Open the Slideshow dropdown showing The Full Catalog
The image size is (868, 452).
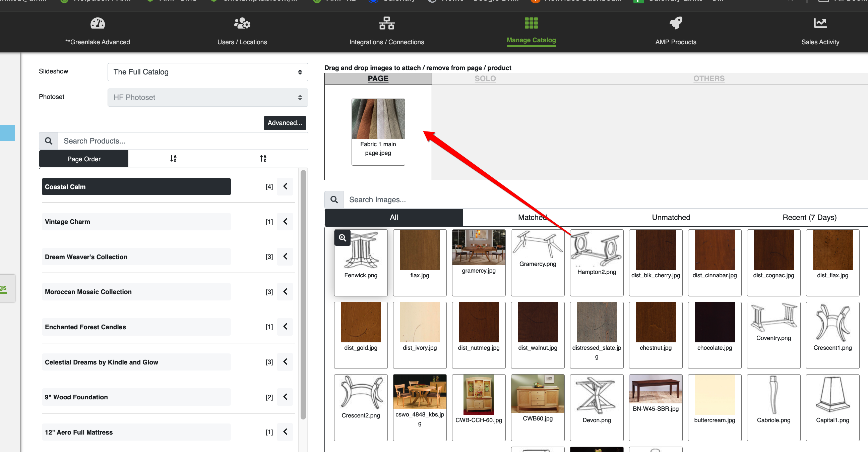207,72
